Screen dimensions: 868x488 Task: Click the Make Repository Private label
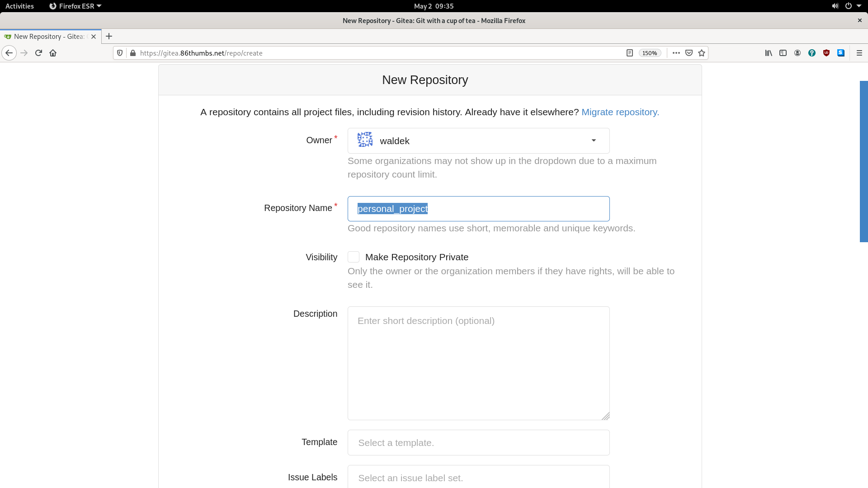(417, 257)
